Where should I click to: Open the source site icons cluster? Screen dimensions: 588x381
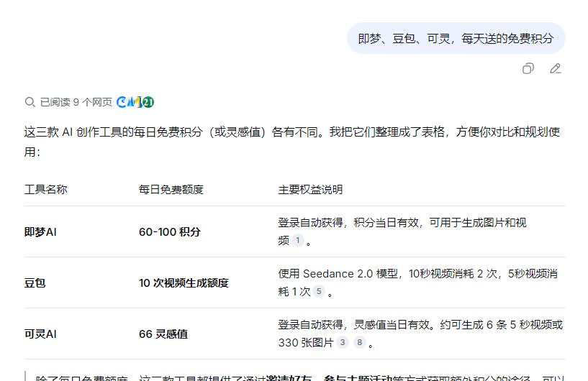tap(135, 102)
